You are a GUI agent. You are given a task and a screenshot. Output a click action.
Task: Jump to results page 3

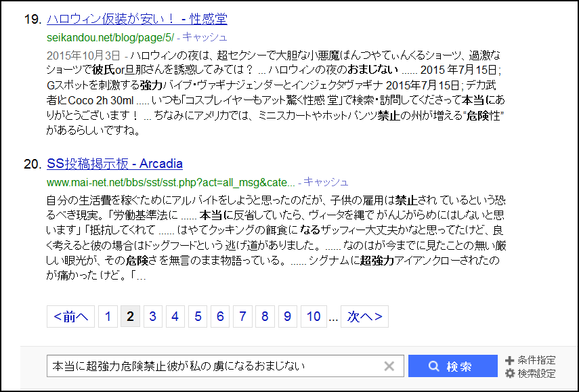[x=152, y=316]
